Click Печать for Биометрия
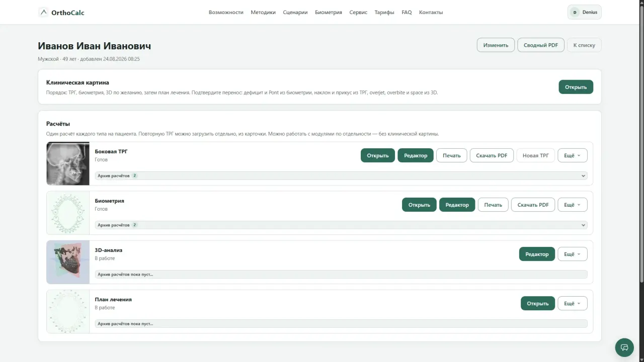 coord(493,205)
